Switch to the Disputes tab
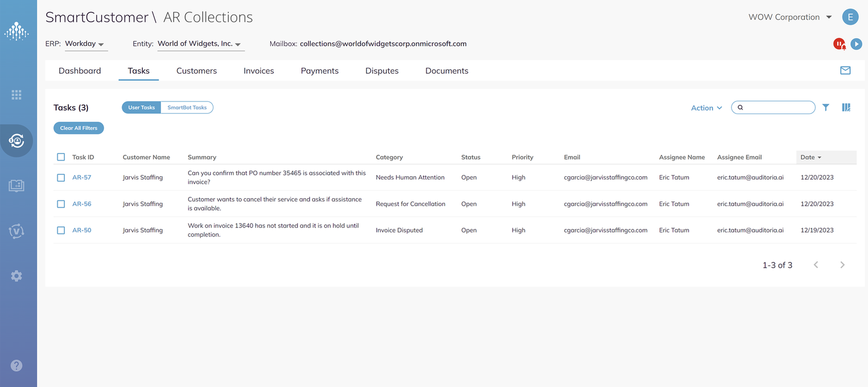 [382, 70]
